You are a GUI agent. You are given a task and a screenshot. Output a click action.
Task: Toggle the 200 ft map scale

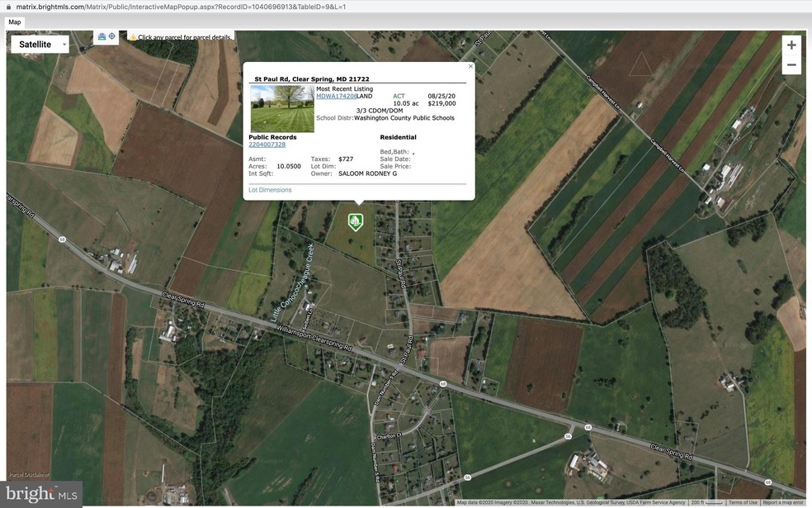click(x=706, y=502)
